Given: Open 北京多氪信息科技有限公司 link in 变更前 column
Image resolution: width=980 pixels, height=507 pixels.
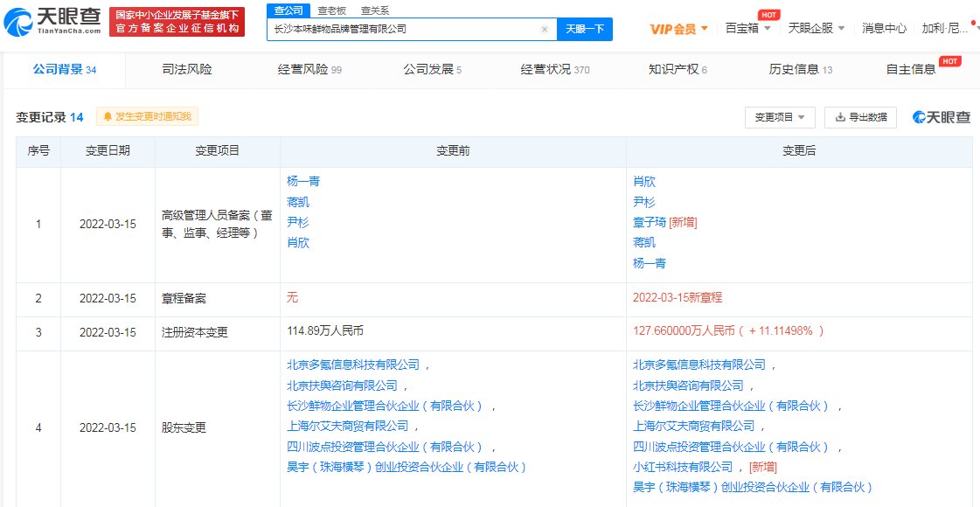Looking at the screenshot, I should click(x=353, y=365).
